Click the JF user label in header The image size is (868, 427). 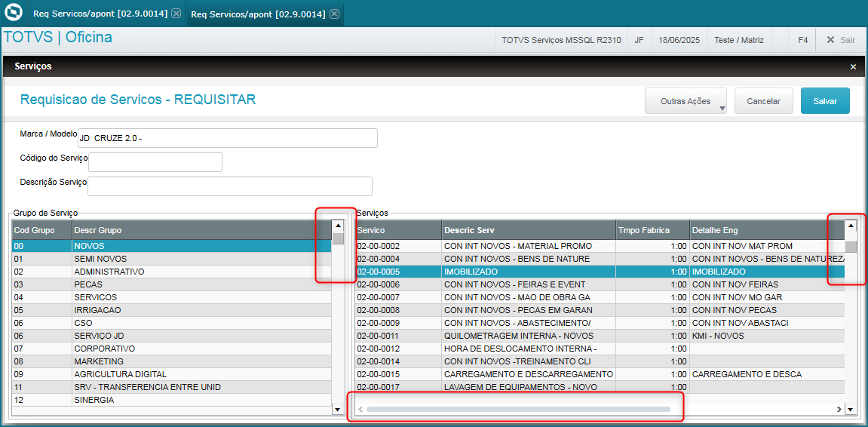click(639, 40)
